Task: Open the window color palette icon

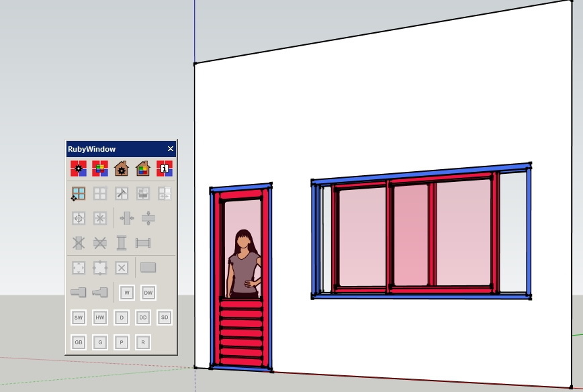Action: tap(100, 168)
